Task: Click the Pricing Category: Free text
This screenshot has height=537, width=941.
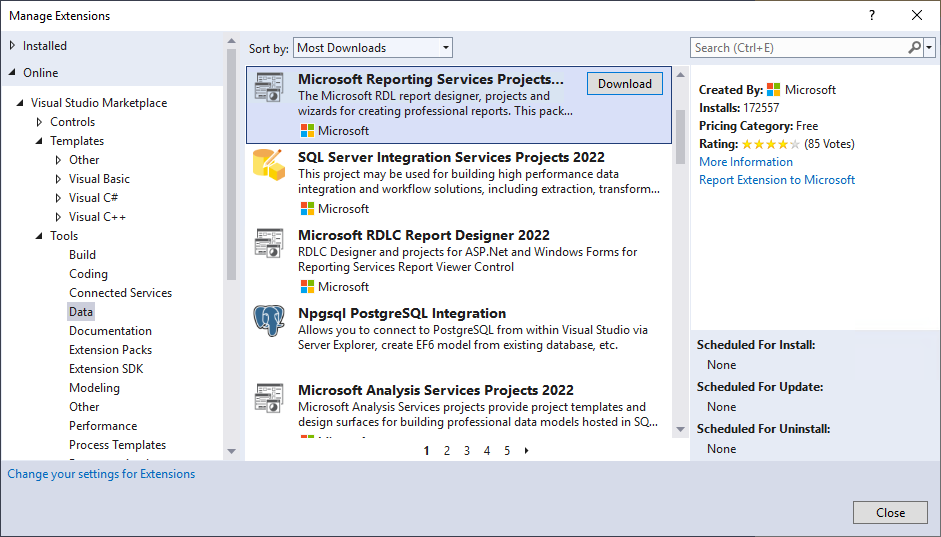Action: coord(758,126)
